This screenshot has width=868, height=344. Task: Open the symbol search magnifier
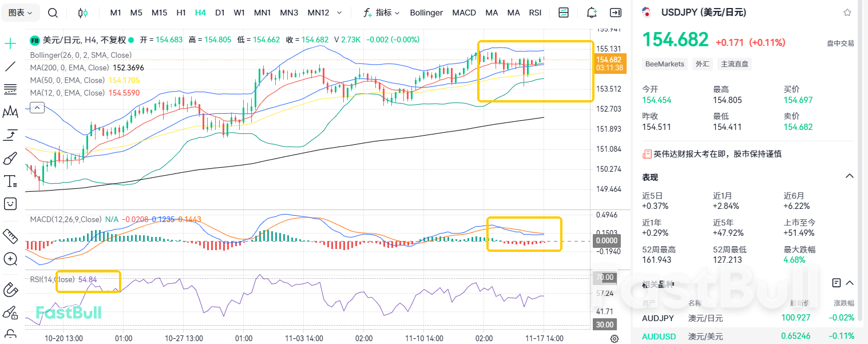53,12
